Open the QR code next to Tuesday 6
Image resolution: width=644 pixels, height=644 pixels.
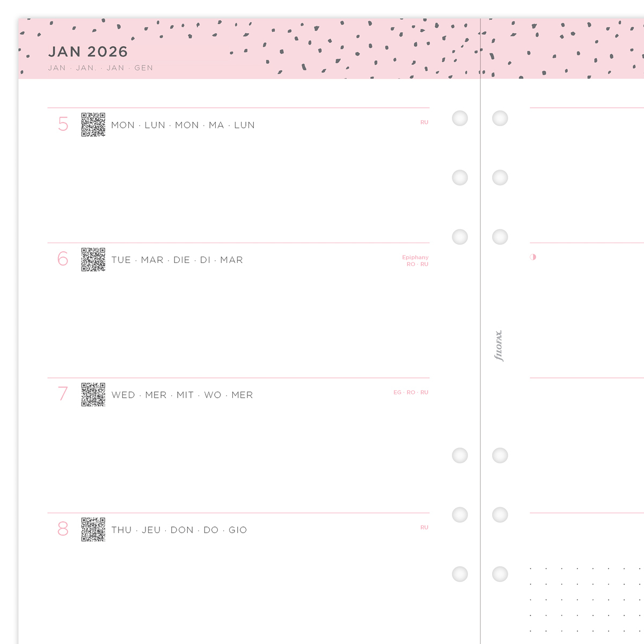pyautogui.click(x=93, y=260)
